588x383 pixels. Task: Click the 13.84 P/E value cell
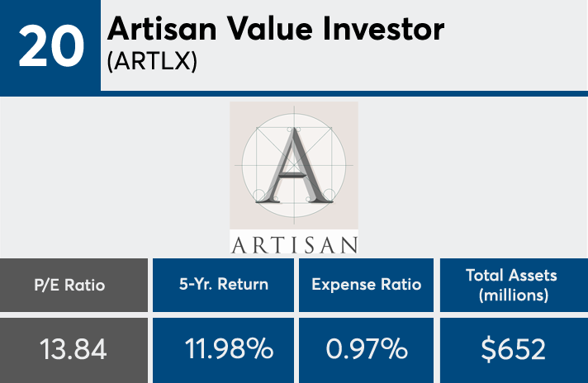tap(74, 349)
